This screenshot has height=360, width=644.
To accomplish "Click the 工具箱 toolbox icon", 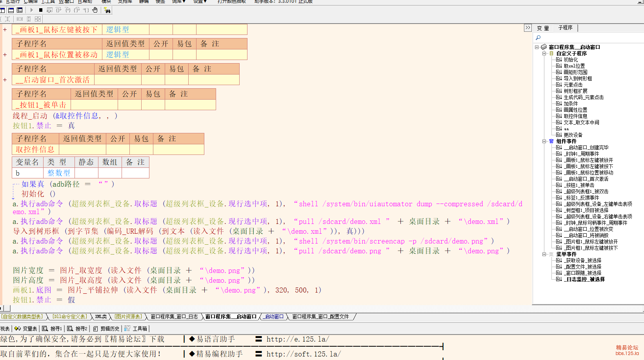I will pyautogui.click(x=127, y=329).
